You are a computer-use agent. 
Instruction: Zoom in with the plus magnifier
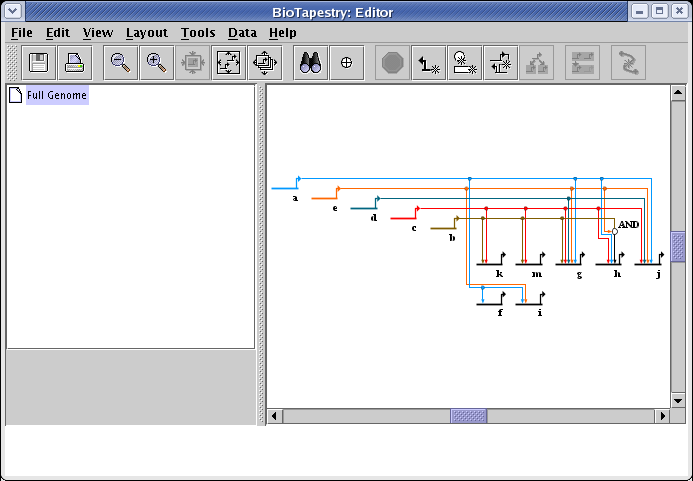click(x=156, y=63)
